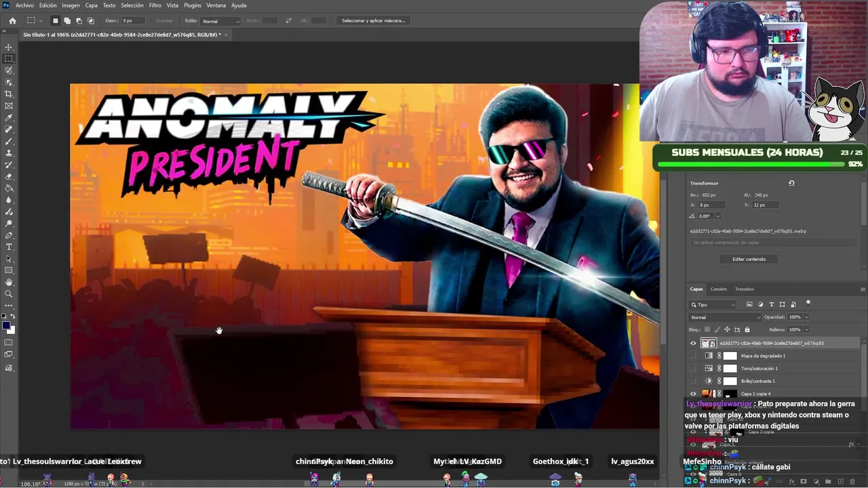The image size is (868, 488).
Task: Select the Brush tool
Action: coord(9,141)
